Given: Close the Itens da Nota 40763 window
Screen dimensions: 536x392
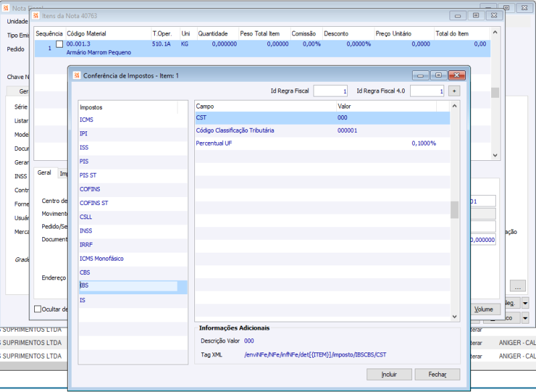Looking at the screenshot, I should click(494, 15).
